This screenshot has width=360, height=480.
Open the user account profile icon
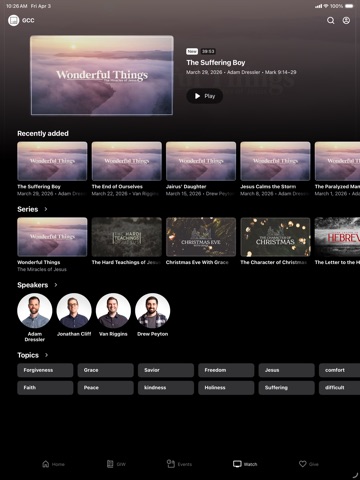[346, 21]
